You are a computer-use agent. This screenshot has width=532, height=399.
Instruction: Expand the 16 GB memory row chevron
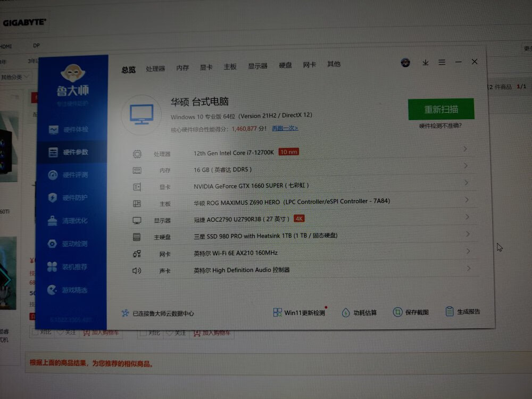tap(466, 165)
